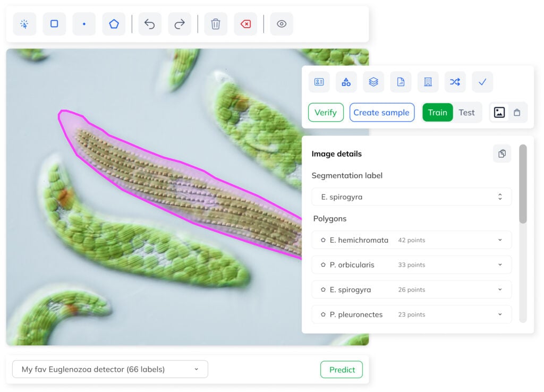Click the shuffle arrows icon
The width and height of the screenshot is (544, 392).
click(455, 82)
